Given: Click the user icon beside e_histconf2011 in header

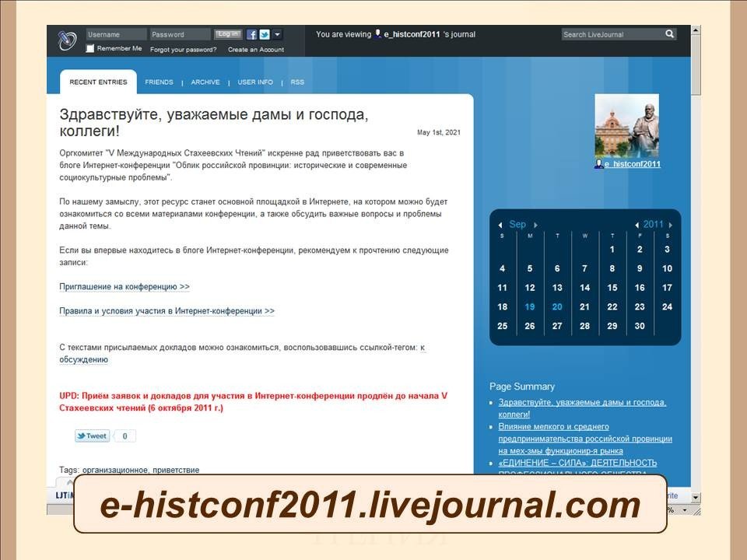Looking at the screenshot, I should point(378,34).
